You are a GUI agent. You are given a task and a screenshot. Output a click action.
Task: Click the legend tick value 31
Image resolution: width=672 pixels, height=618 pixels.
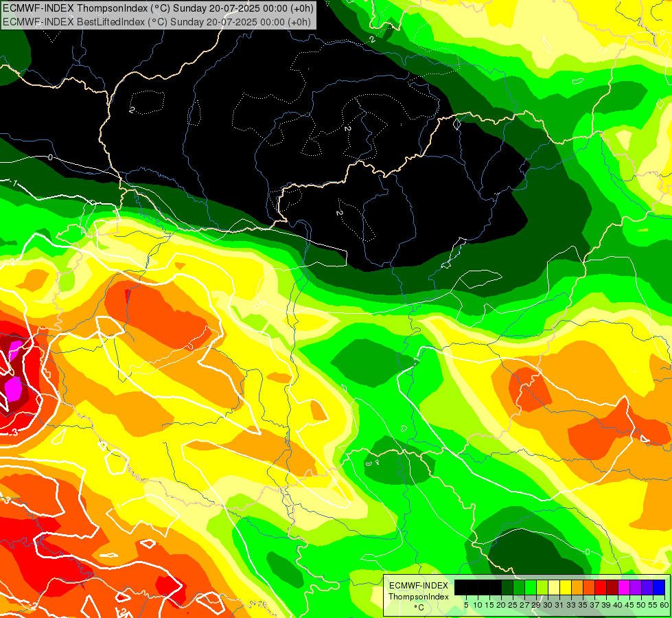click(x=559, y=605)
